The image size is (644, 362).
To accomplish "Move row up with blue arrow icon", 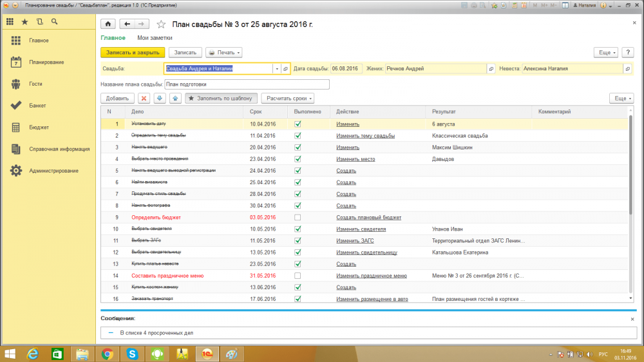I will (175, 99).
